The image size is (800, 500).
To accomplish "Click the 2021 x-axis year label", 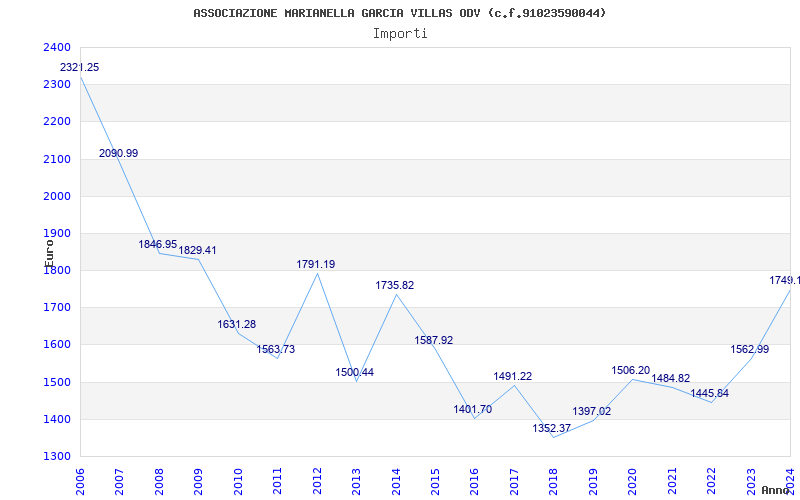I will point(672,481).
